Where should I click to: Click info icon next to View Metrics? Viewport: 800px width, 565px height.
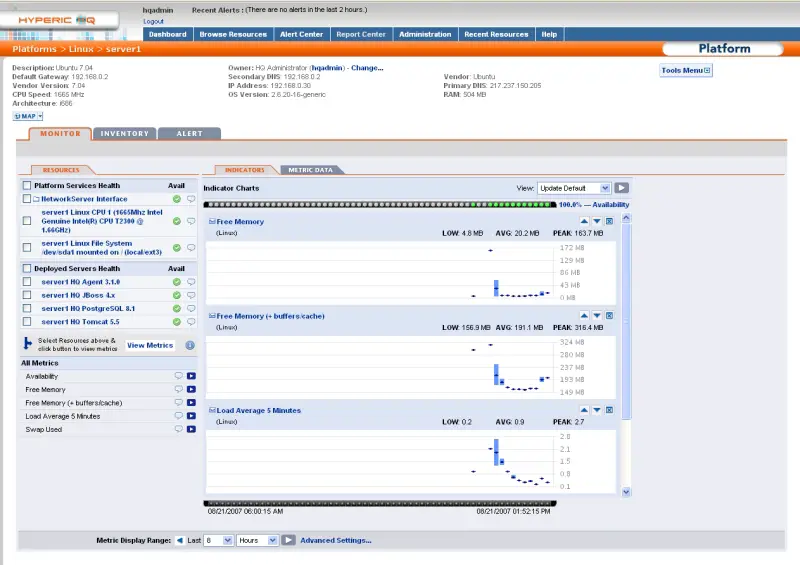click(x=190, y=346)
